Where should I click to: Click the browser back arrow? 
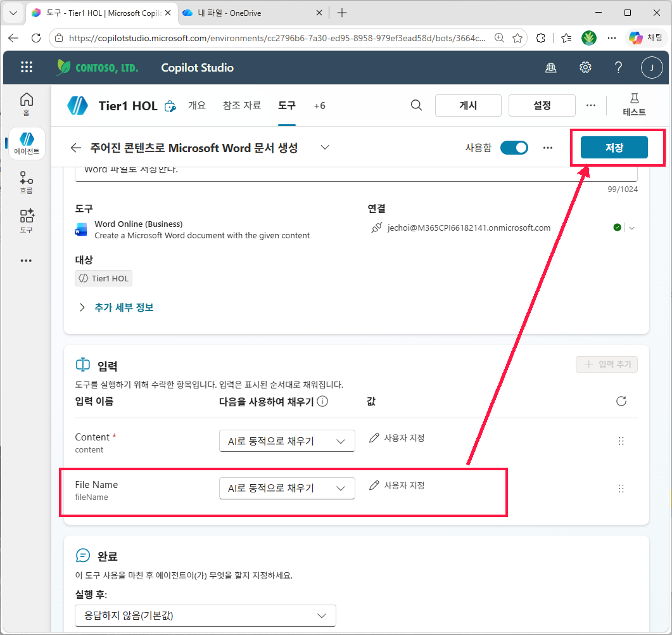coord(14,38)
